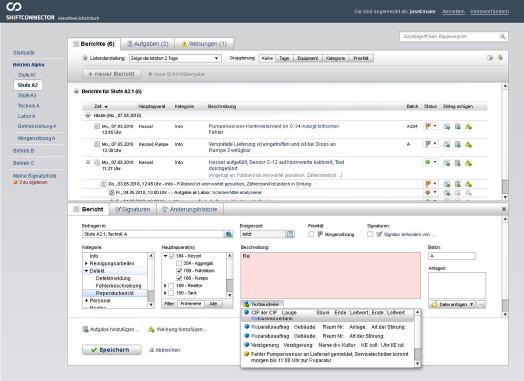Image resolution: width=524 pixels, height=381 pixels.
Task: Open the Datei anfügen dropdown
Action: pyautogui.click(x=452, y=304)
